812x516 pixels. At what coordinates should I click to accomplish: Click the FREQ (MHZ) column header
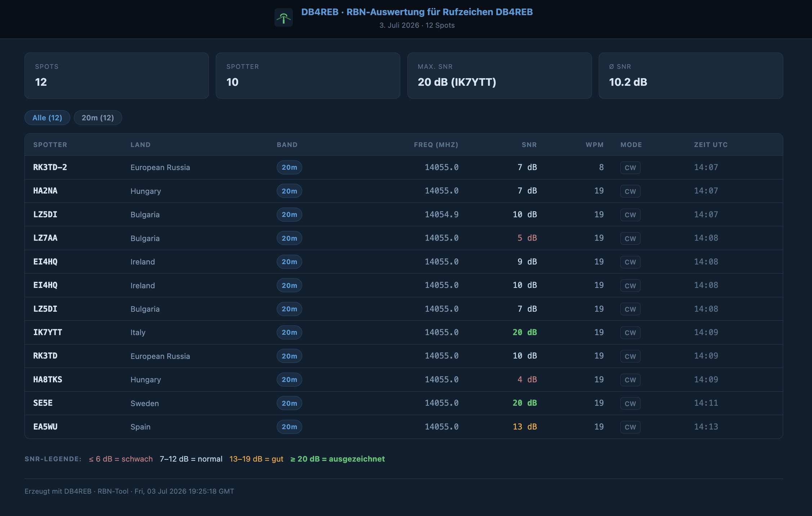click(436, 144)
